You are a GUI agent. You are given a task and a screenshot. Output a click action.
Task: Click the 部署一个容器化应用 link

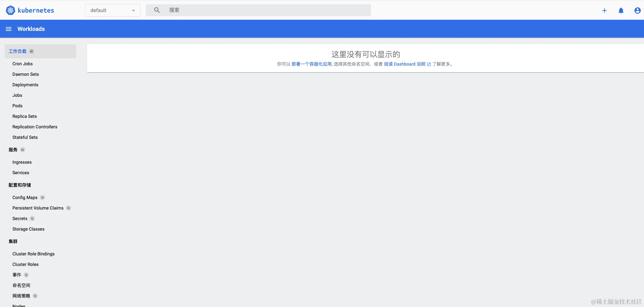311,64
